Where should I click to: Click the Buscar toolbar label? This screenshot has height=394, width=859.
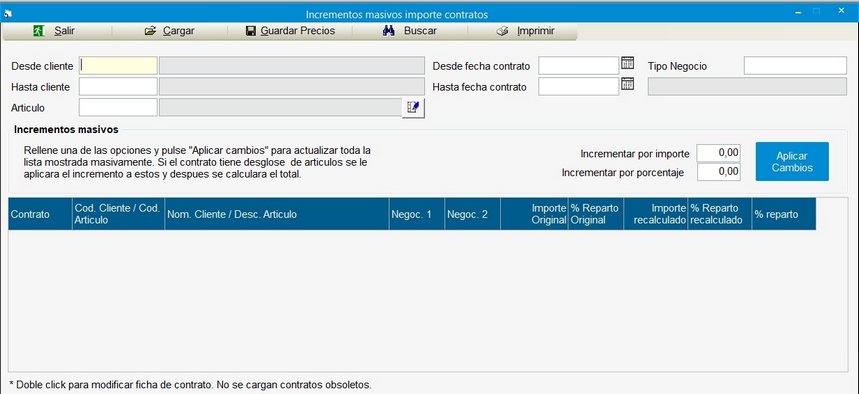coord(420,31)
